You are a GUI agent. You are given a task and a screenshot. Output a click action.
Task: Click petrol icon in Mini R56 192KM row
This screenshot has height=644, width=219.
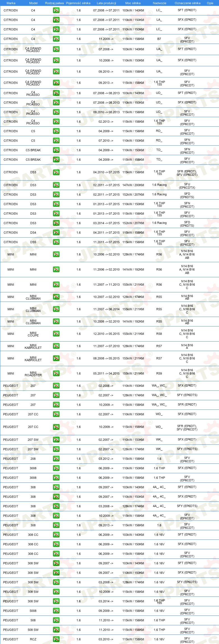(56, 269)
